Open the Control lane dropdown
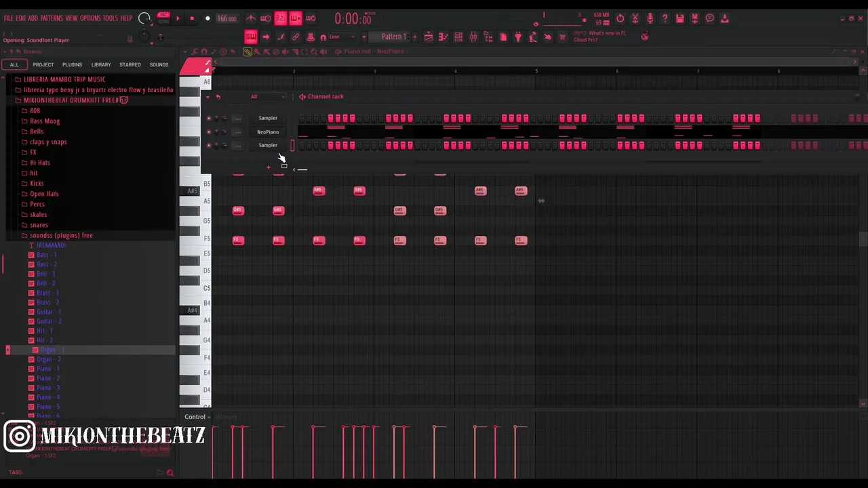The width and height of the screenshot is (868, 488). (x=197, y=417)
